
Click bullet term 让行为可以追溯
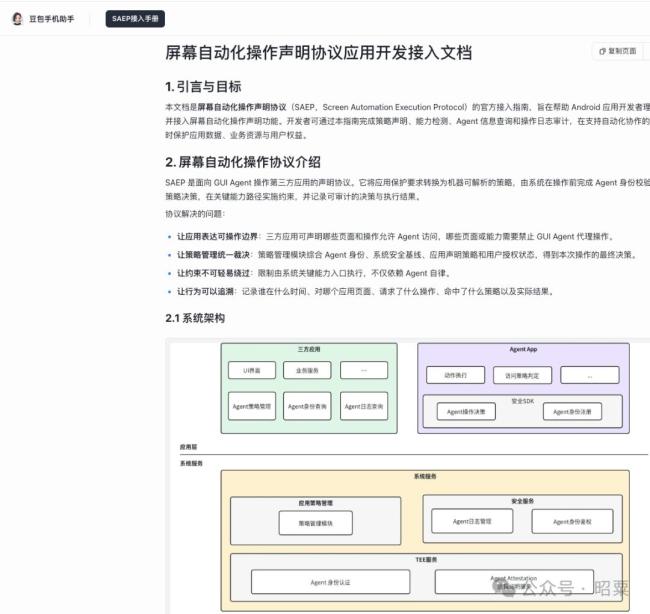(x=206, y=291)
